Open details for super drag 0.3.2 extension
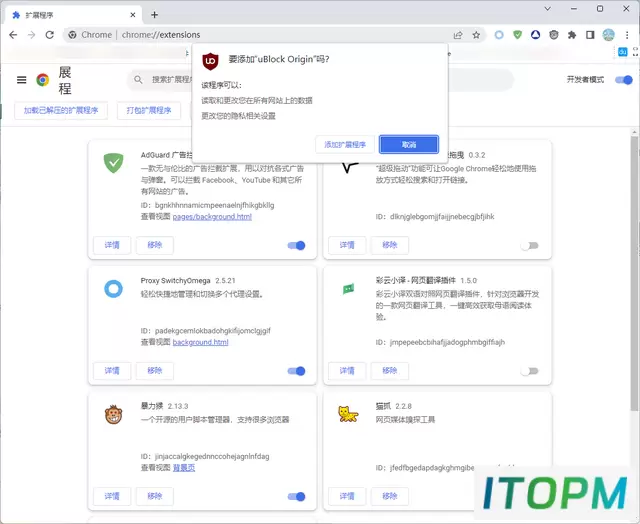The height and width of the screenshot is (524, 640). [347, 245]
